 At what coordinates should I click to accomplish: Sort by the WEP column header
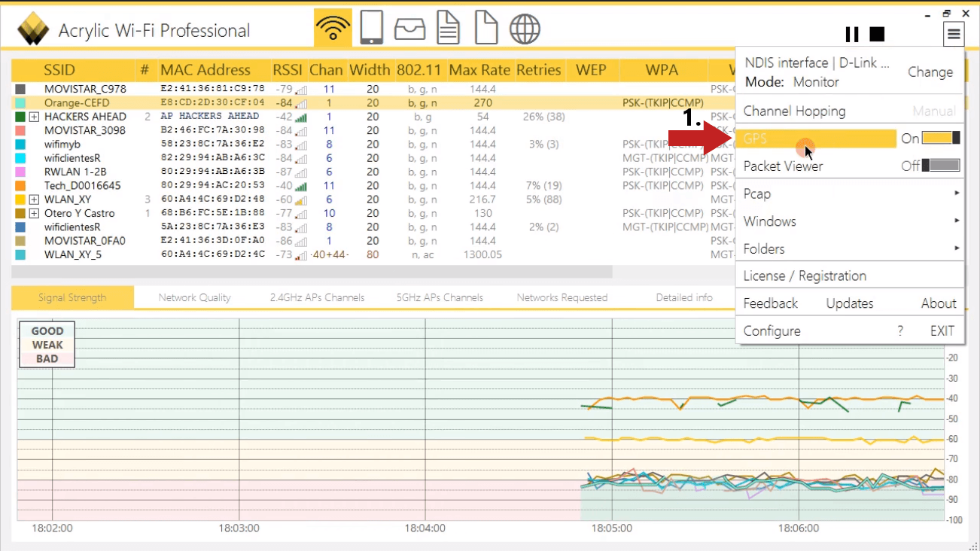pyautogui.click(x=591, y=70)
